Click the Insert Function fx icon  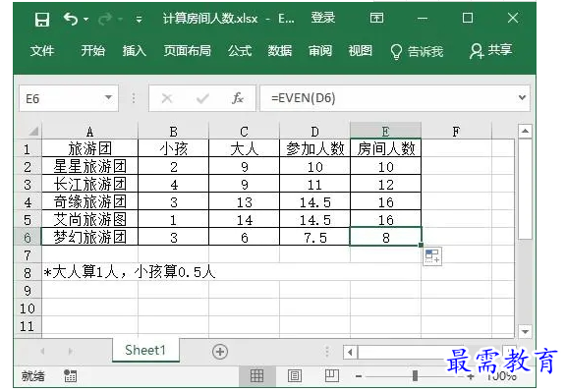point(238,98)
